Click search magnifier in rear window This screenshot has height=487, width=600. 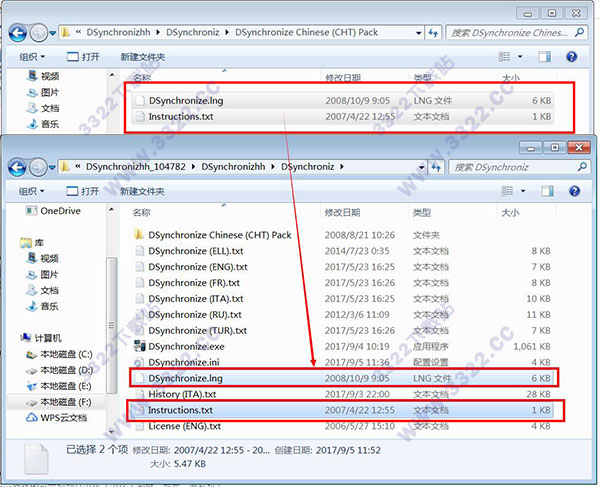(x=579, y=33)
